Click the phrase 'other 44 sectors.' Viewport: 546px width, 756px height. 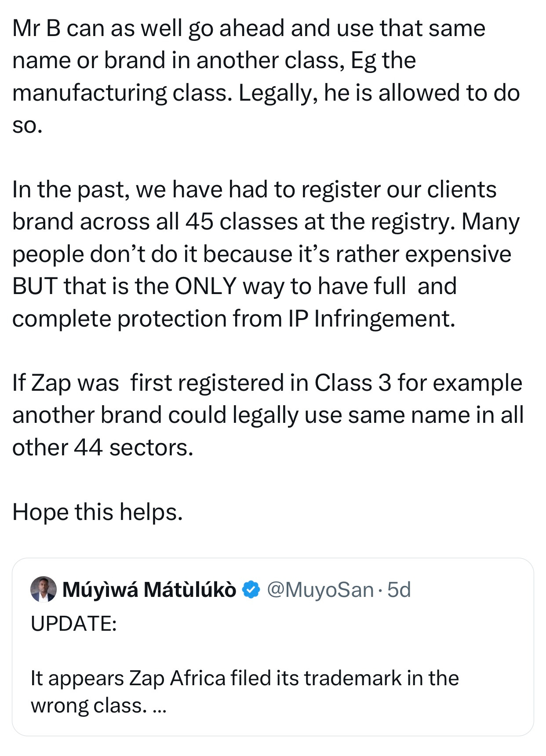(103, 447)
